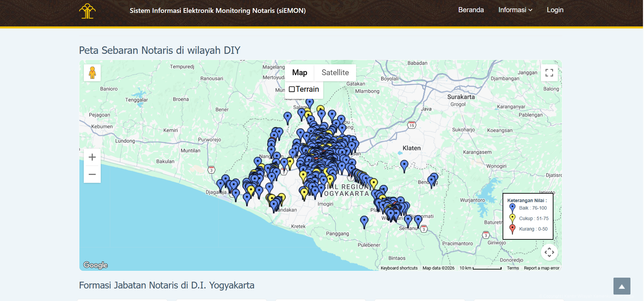Open map camera controls button

pos(549,252)
